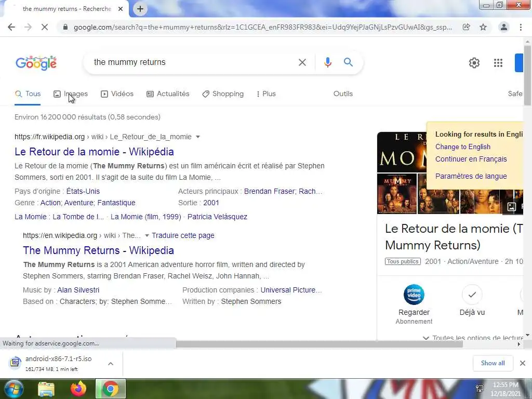
Task: Expand 'Toutes les options de lecture'
Action: tap(473, 338)
